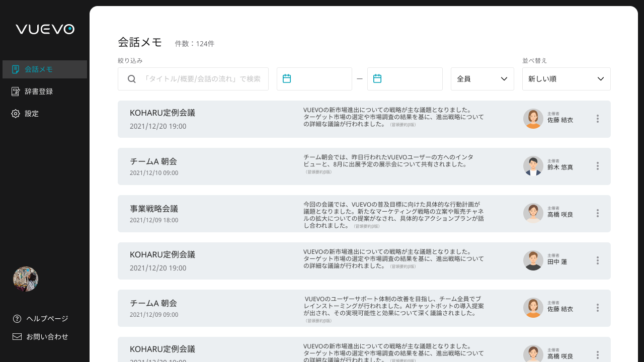Click the 会話メモ page heading
Image resolution: width=644 pixels, height=362 pixels.
pos(140,42)
